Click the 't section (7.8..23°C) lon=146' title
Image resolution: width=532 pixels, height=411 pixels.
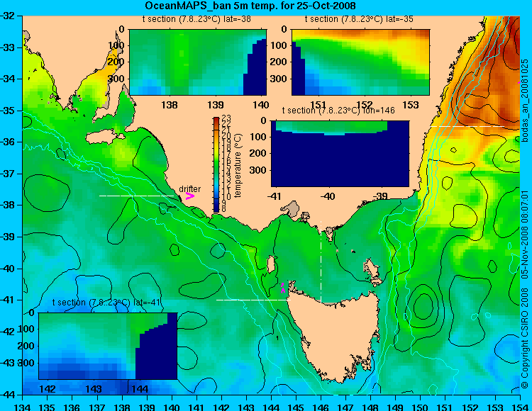338,111
